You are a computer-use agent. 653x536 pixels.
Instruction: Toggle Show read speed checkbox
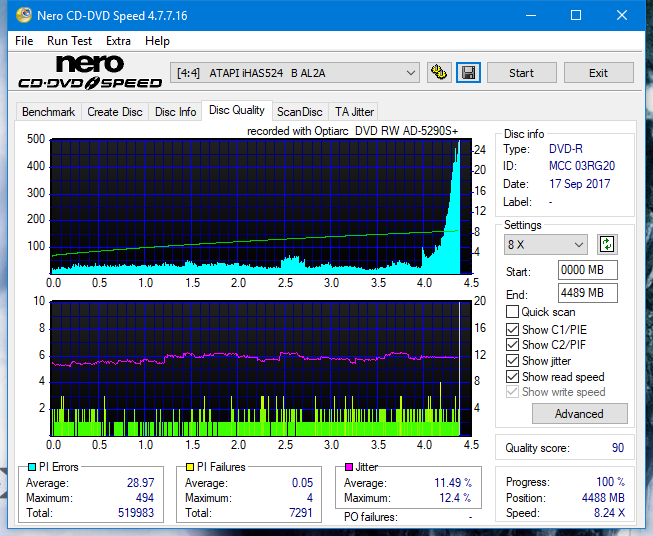[512, 376]
